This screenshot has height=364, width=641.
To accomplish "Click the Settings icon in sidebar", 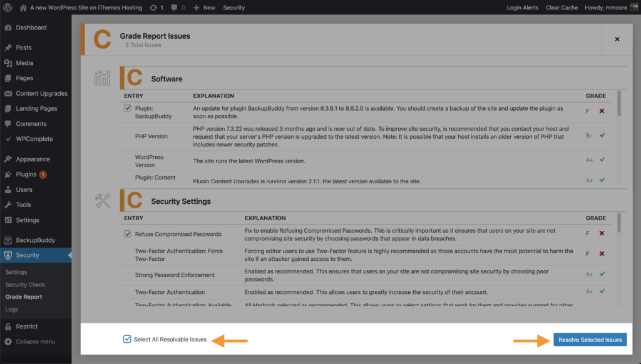I will [x=8, y=220].
